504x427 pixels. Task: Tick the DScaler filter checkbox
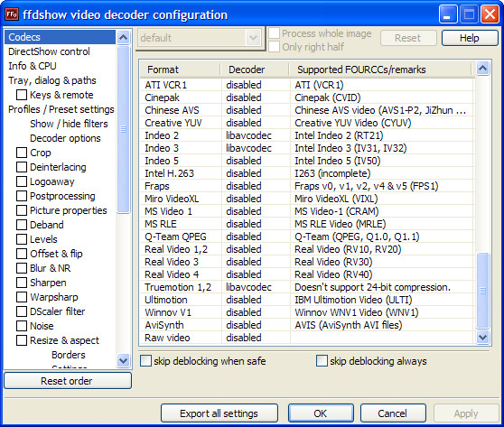pos(22,311)
